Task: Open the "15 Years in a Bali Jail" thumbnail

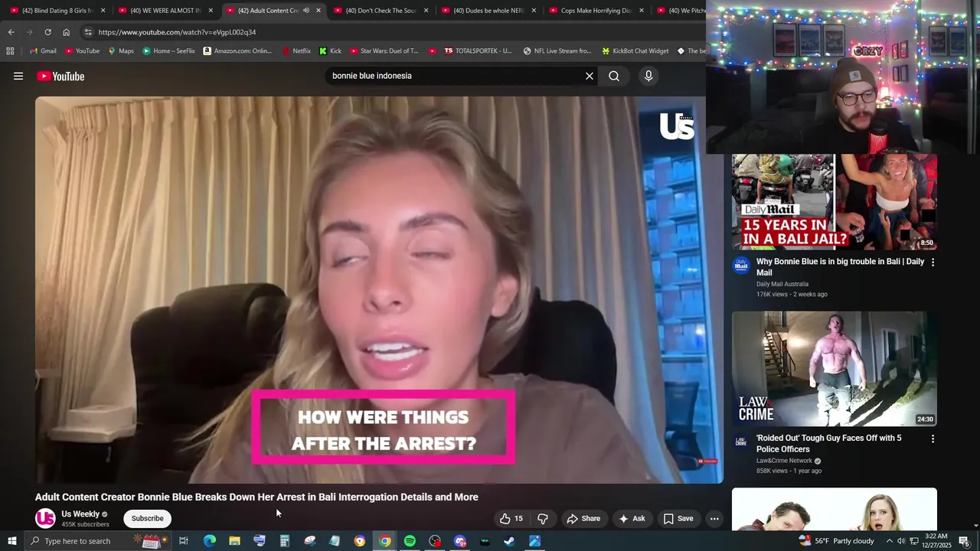Action: coord(835,202)
